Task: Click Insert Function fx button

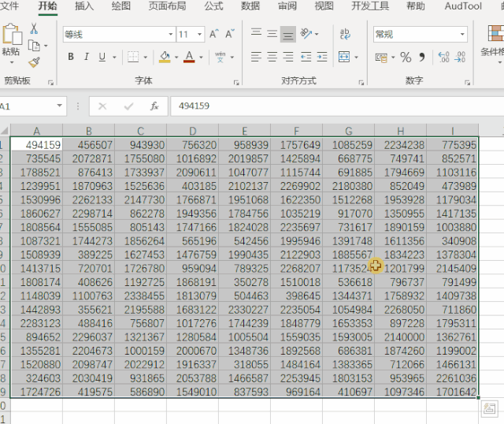Action: pos(154,106)
